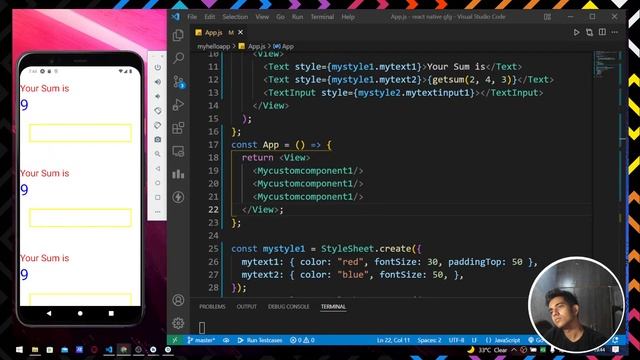Viewport: 640px width, 360px height.
Task: Tap the phone's back navigation button
Action: click(x=49, y=313)
